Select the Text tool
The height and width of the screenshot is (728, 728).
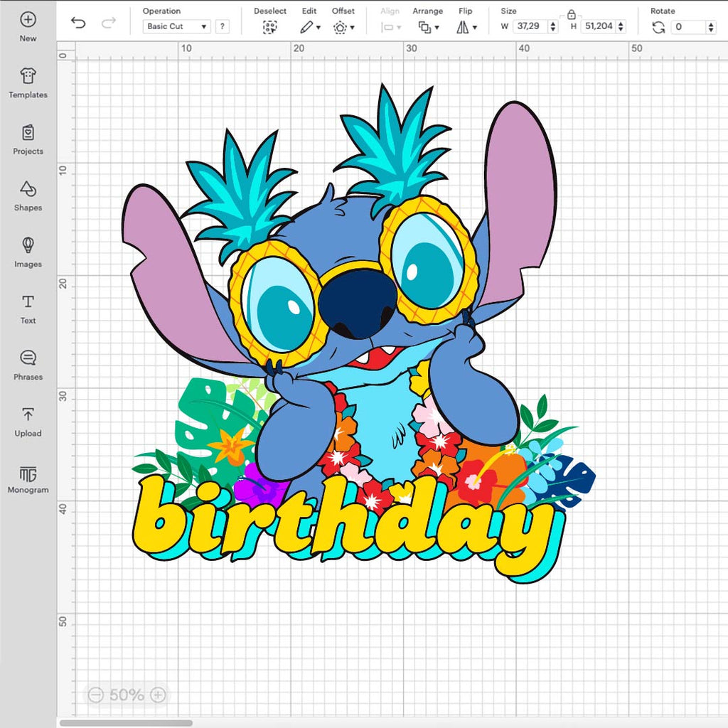[28, 302]
